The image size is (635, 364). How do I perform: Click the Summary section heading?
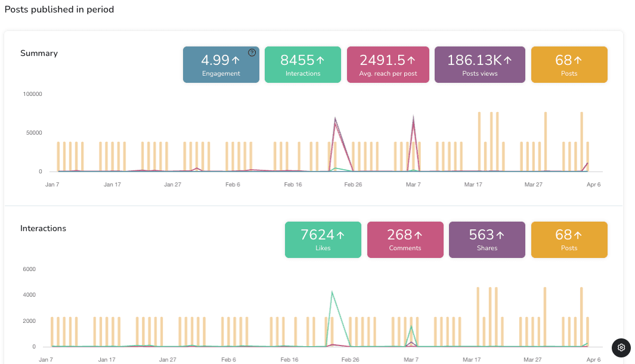(x=39, y=53)
